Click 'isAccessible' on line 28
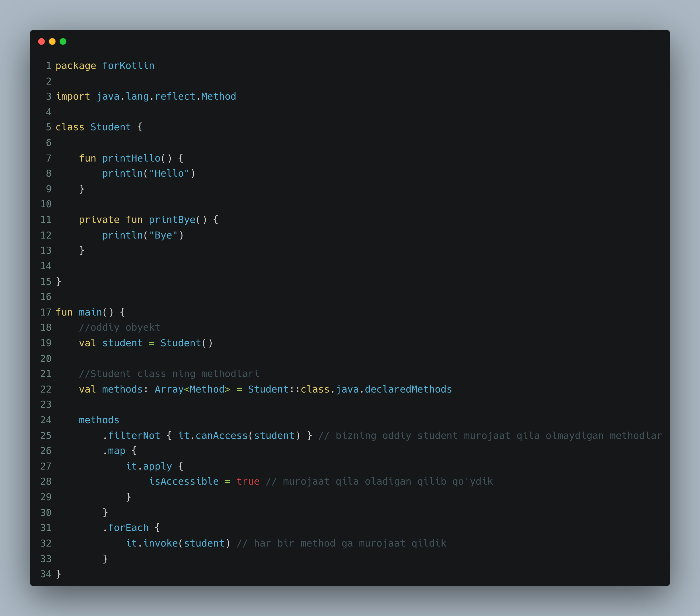This screenshot has height=616, width=700. pyautogui.click(x=184, y=481)
